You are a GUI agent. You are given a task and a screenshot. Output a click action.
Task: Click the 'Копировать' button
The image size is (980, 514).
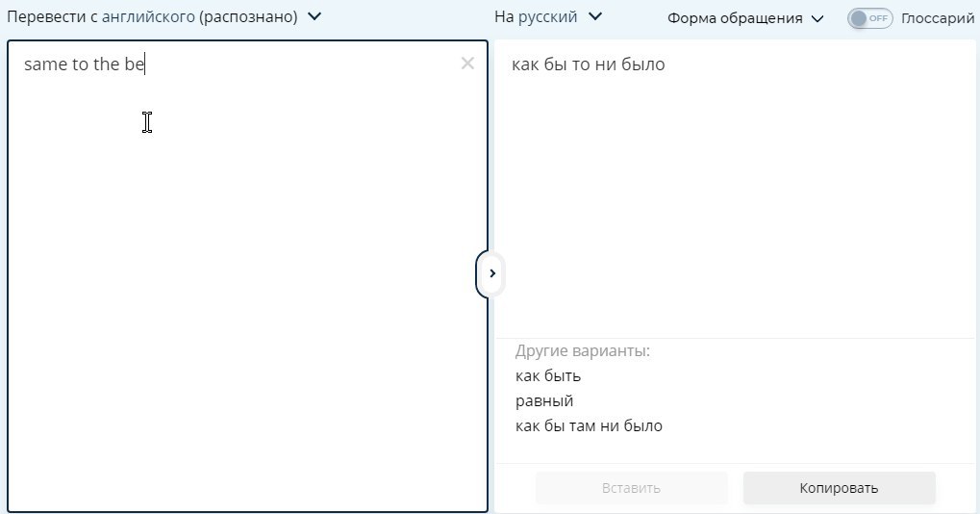pos(839,488)
